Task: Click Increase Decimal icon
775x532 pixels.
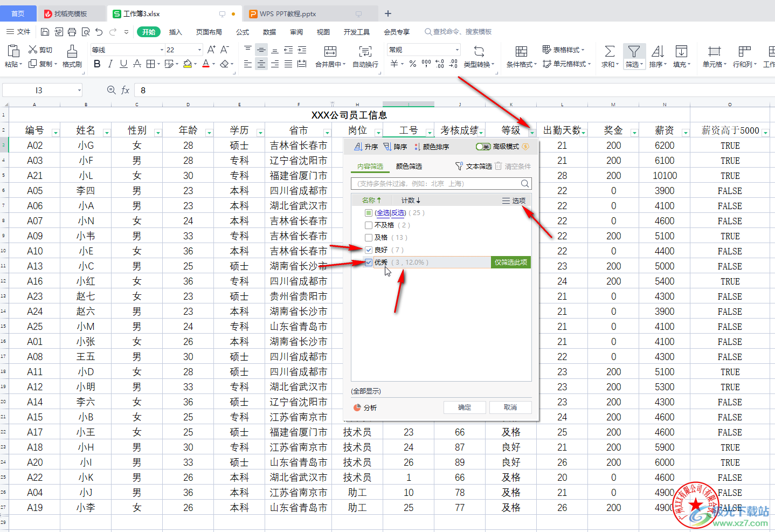Action: coord(440,64)
